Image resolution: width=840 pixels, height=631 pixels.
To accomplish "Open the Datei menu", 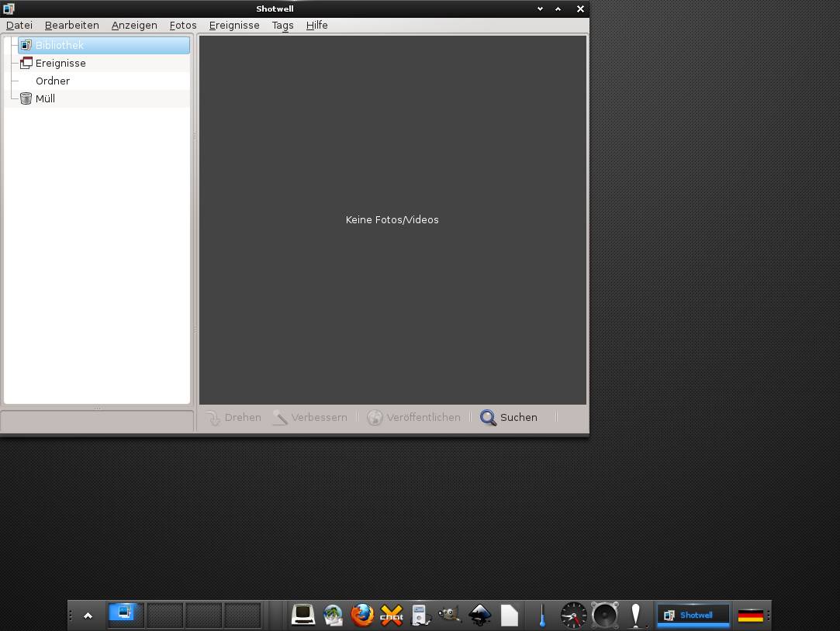I will (19, 26).
